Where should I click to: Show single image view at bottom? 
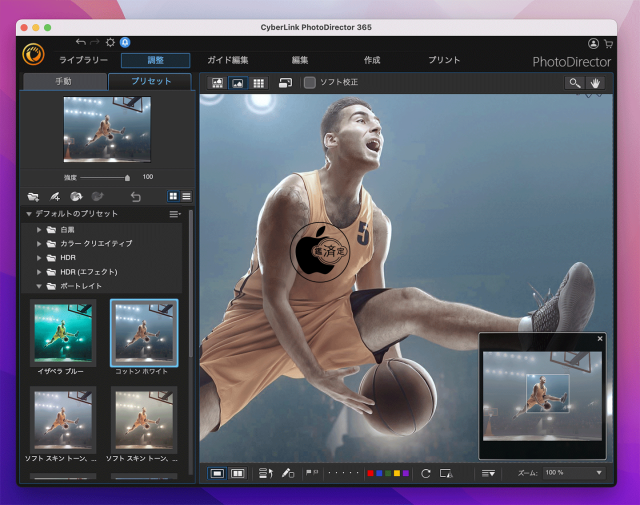pyautogui.click(x=217, y=473)
